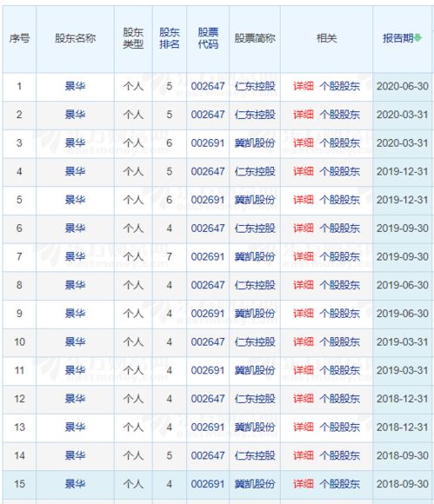The image size is (434, 504).
Task: Open stock code 002691 in row 9
Action: click(208, 314)
